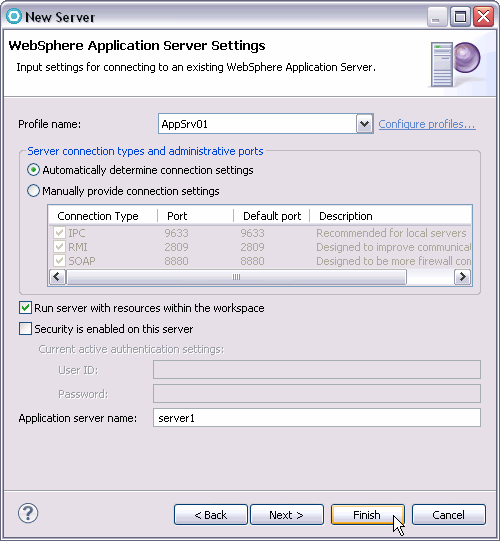500x541 pixels.
Task: Click the horizontal scrollbar thumb
Action: click(236, 277)
